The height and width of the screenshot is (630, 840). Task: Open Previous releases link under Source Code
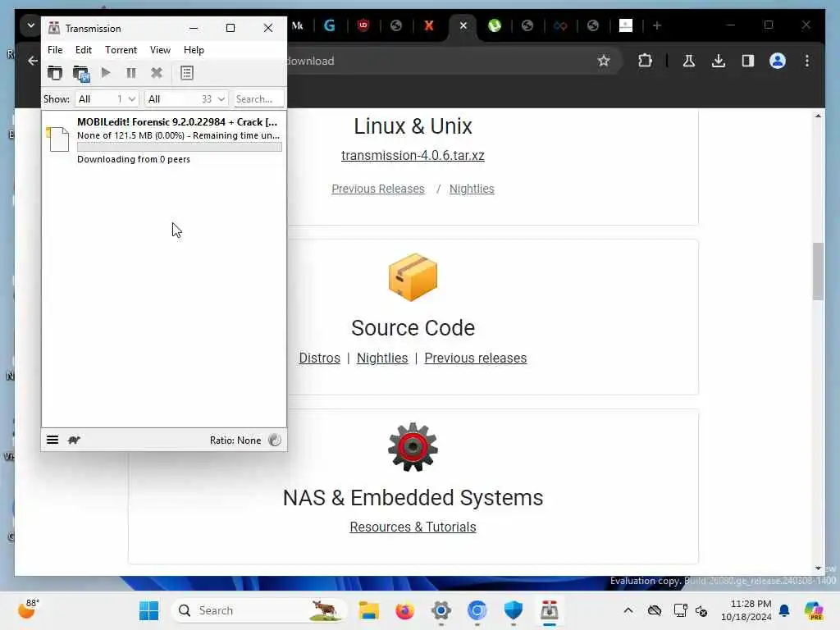(475, 358)
